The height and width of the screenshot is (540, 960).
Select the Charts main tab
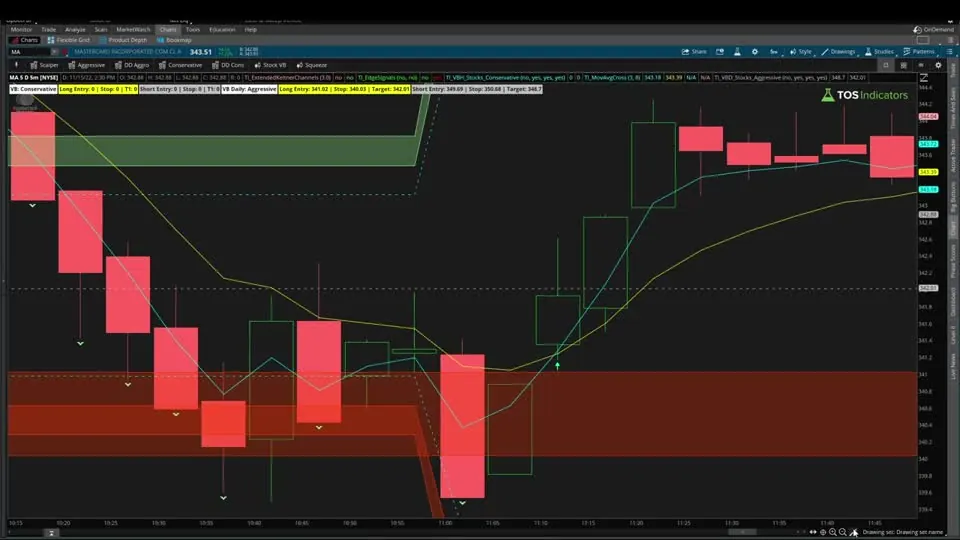click(168, 29)
